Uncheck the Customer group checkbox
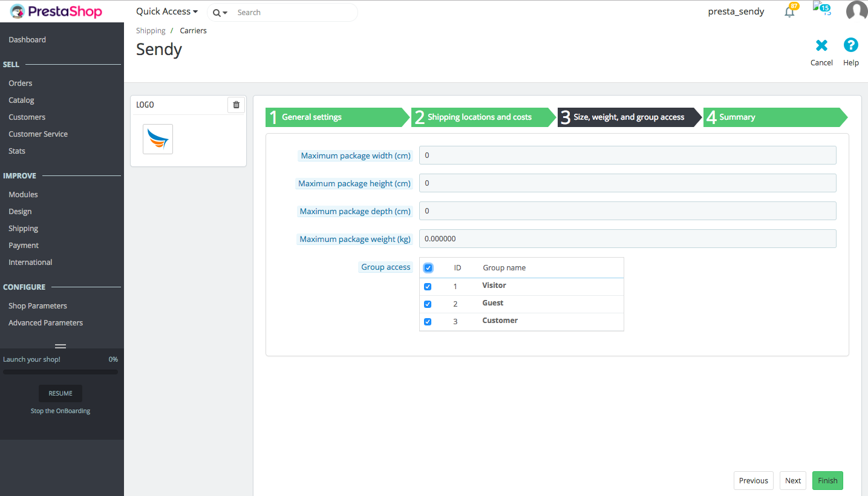Viewport: 868px width, 496px height. (428, 322)
